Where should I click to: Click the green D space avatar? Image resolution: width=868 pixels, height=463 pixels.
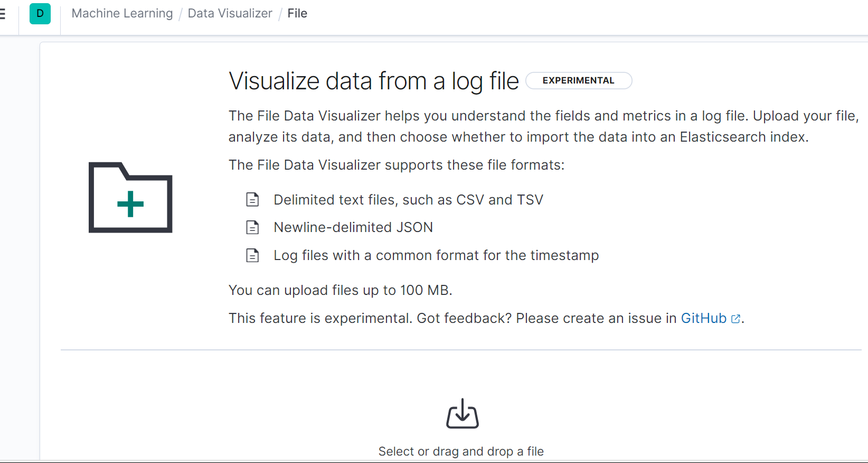pos(40,14)
